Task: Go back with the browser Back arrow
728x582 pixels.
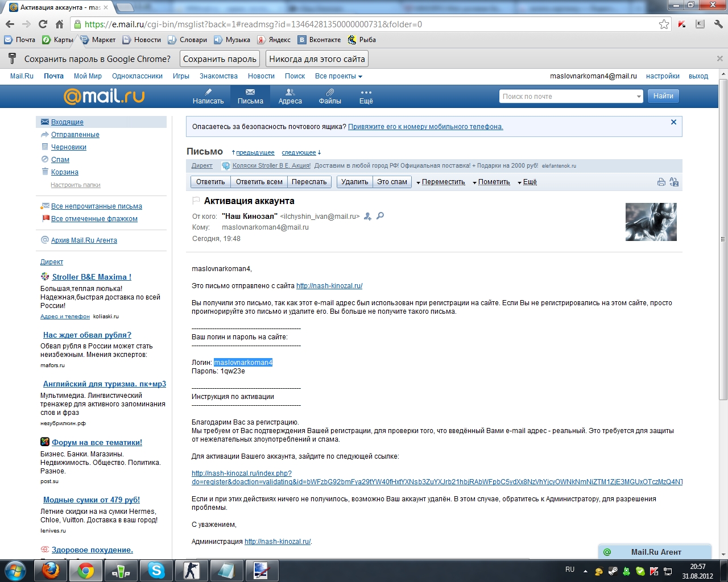Action: point(9,24)
